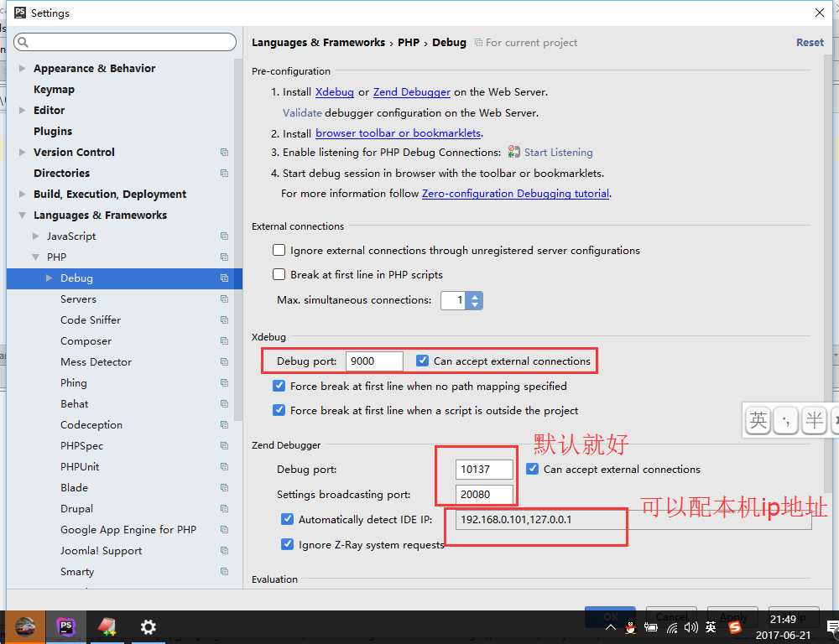Open Servers settings page
Image resolution: width=839 pixels, height=644 pixels.
78,299
